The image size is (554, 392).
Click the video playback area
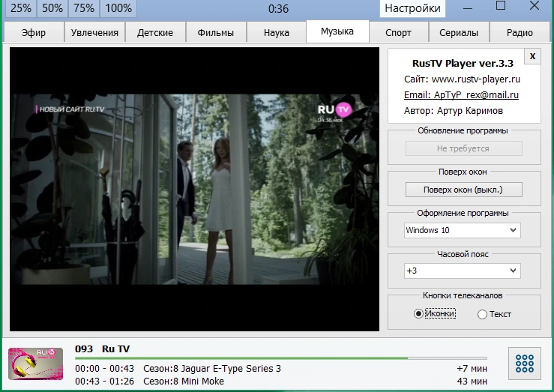click(x=194, y=190)
